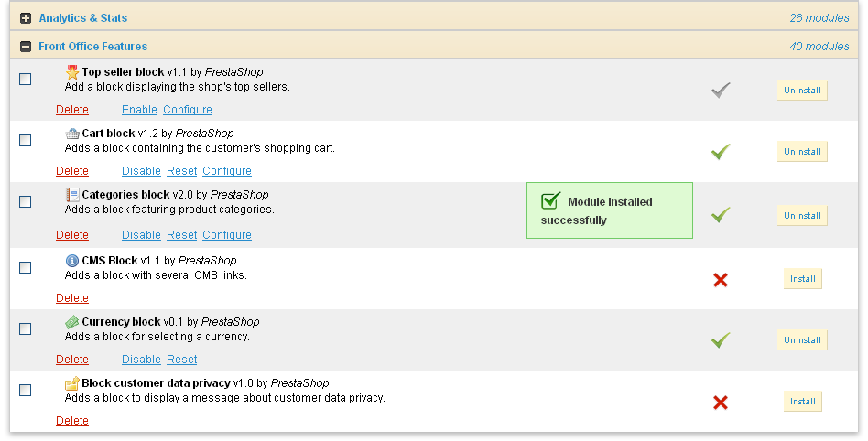This screenshot has width=868, height=441.
Task: Click the Cart block basket icon
Action: point(72,134)
